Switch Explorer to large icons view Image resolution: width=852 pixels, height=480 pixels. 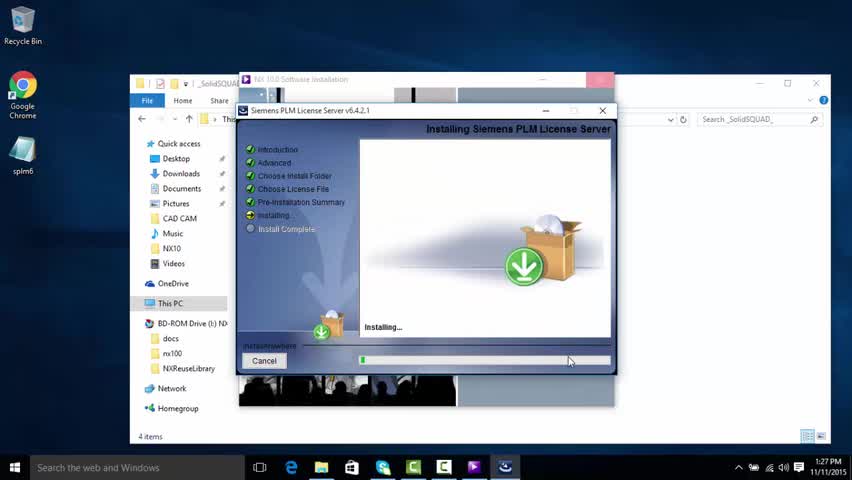coord(821,436)
